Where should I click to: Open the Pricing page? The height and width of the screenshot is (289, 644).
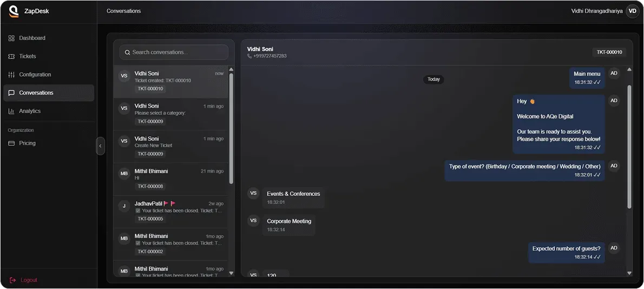click(x=49, y=143)
